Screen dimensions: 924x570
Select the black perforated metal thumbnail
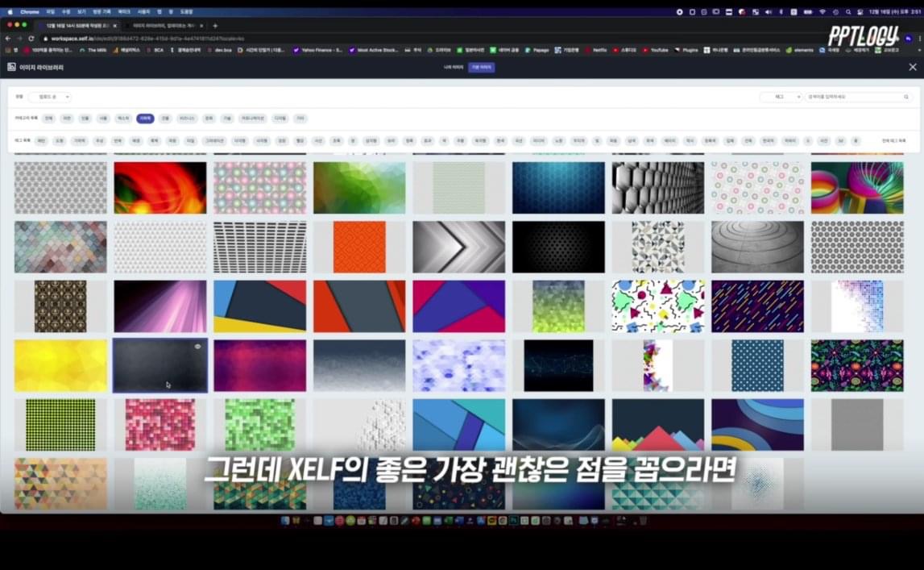pyautogui.click(x=558, y=247)
